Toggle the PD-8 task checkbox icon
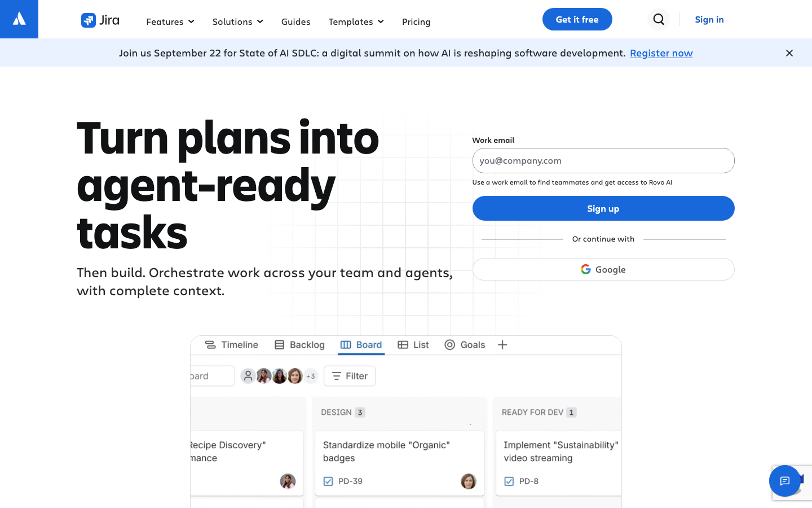 (509, 481)
